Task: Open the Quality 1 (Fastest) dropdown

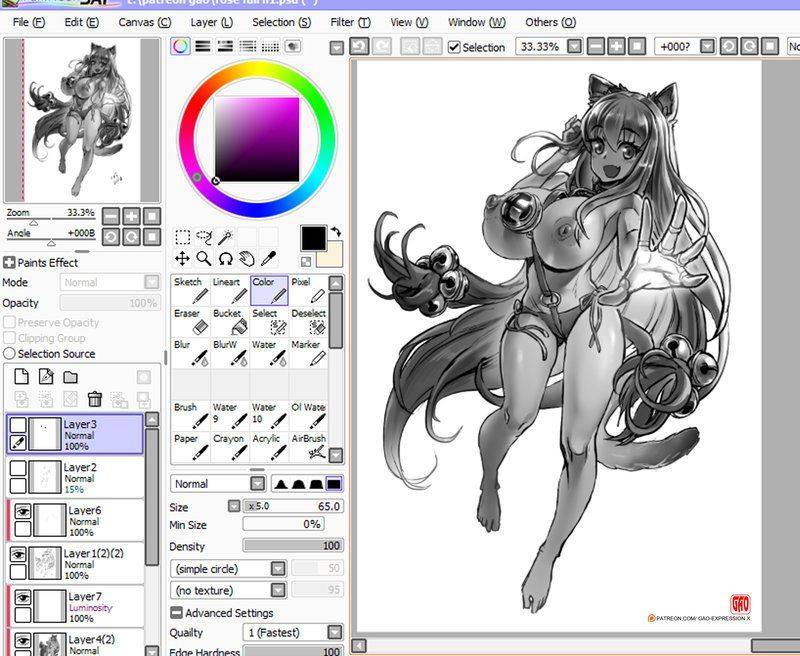Action: pyautogui.click(x=335, y=633)
